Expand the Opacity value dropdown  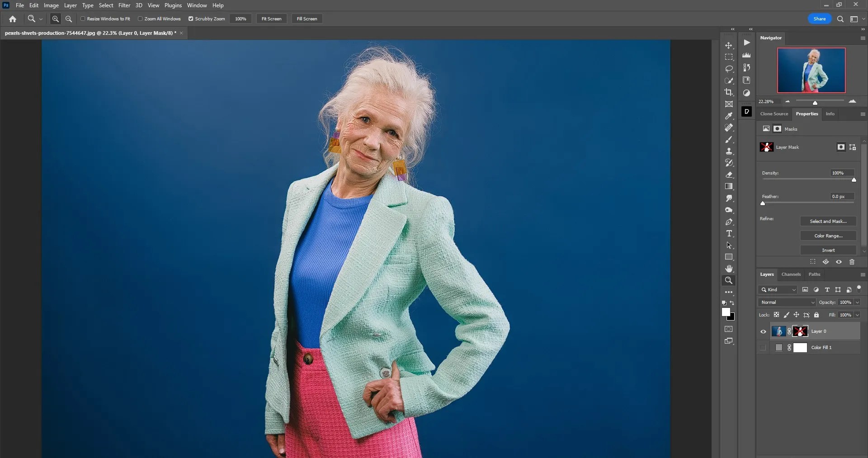pyautogui.click(x=856, y=302)
